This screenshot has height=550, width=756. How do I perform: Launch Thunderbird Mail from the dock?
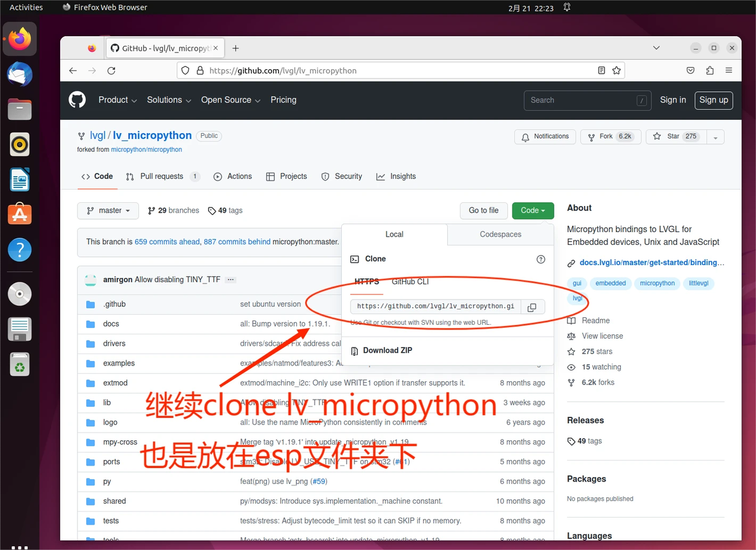20,74
